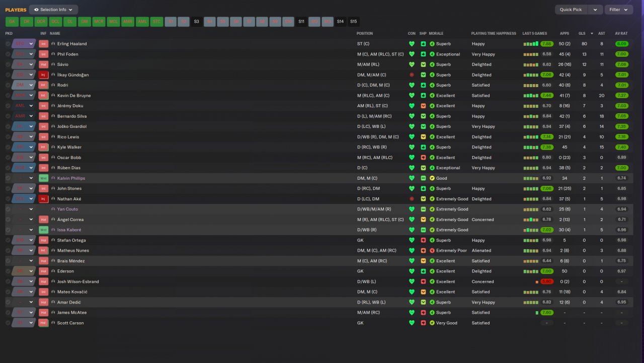644x363 pixels.
Task: Click the player profile icon beside Rúben Dias
Action: coord(53,168)
